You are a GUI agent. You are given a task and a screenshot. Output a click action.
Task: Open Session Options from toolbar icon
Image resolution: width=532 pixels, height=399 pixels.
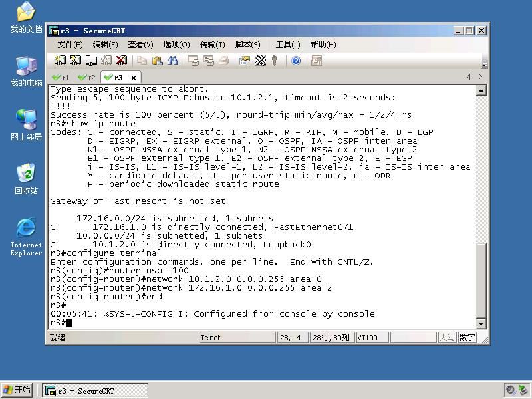click(x=244, y=61)
